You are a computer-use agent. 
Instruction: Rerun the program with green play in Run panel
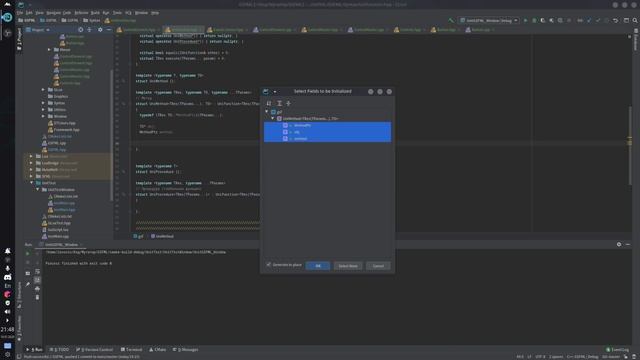click(28, 253)
